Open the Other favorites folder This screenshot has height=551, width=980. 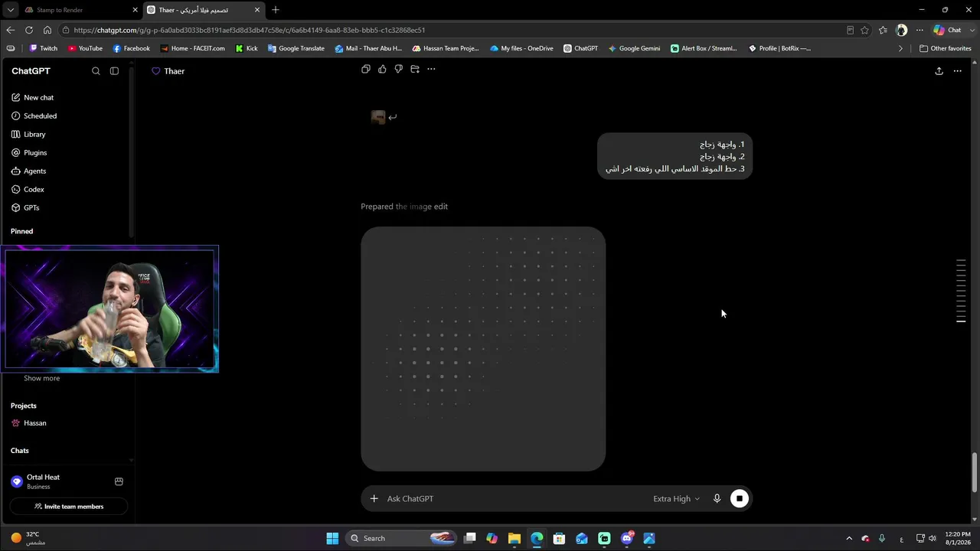point(945,48)
